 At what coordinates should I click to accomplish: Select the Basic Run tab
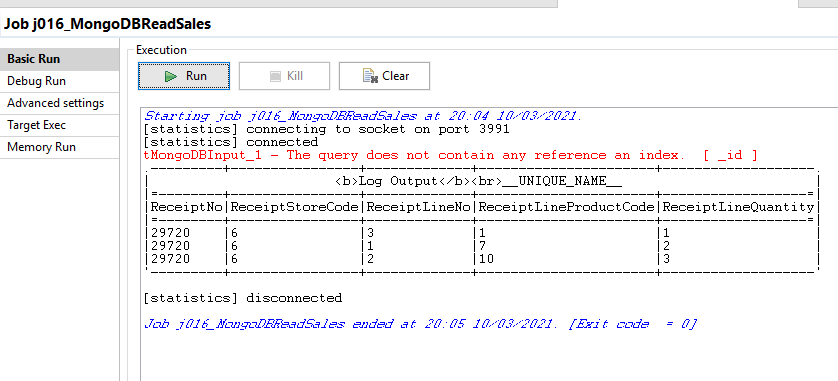pyautogui.click(x=59, y=59)
